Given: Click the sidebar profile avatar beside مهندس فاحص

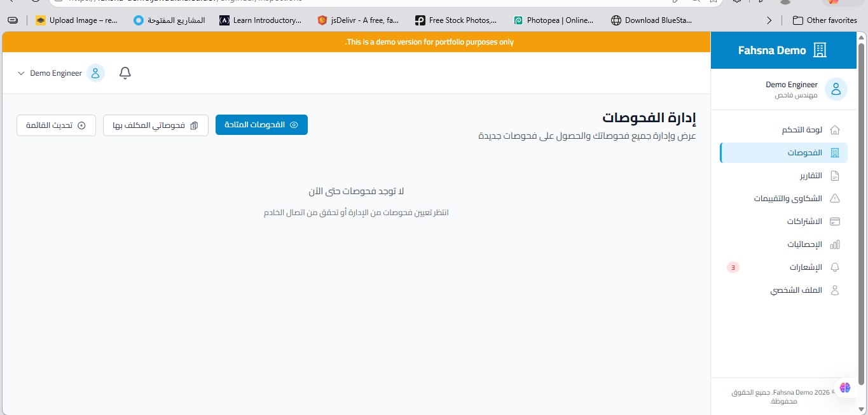Looking at the screenshot, I should [836, 89].
